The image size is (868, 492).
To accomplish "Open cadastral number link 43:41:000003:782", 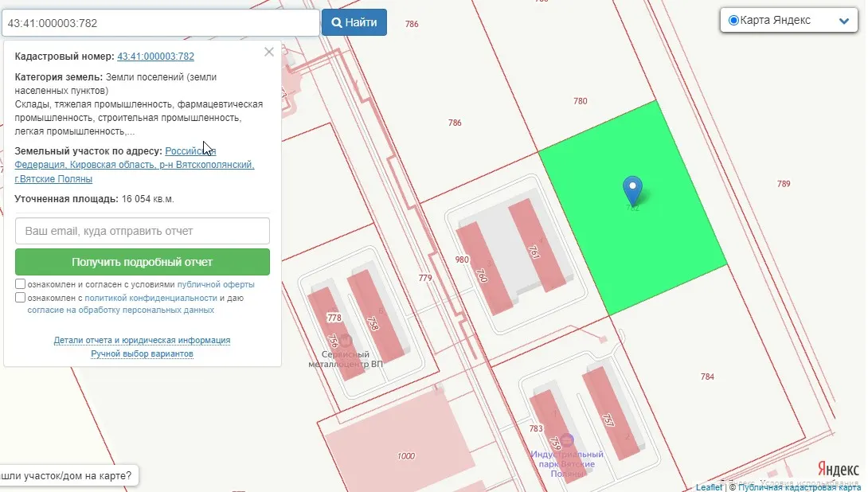I will tap(155, 57).
